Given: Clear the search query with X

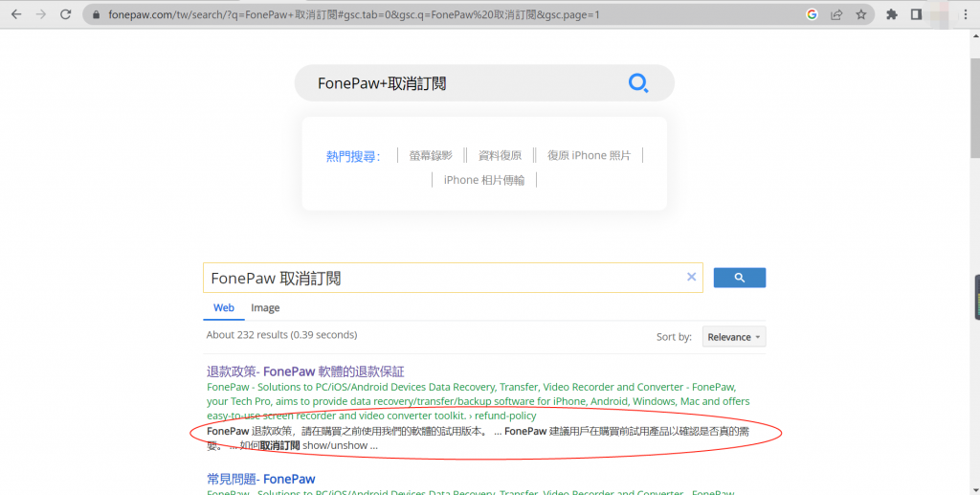Looking at the screenshot, I should pyautogui.click(x=691, y=277).
